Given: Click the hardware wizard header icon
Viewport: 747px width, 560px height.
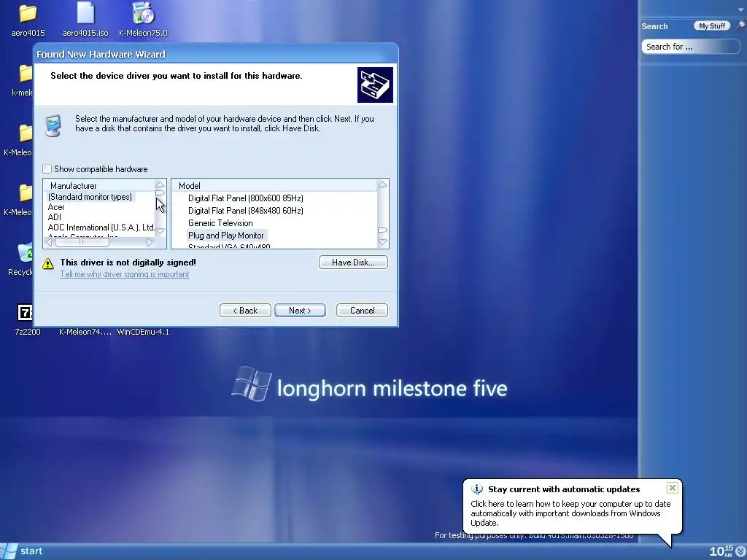Looking at the screenshot, I should pyautogui.click(x=376, y=85).
